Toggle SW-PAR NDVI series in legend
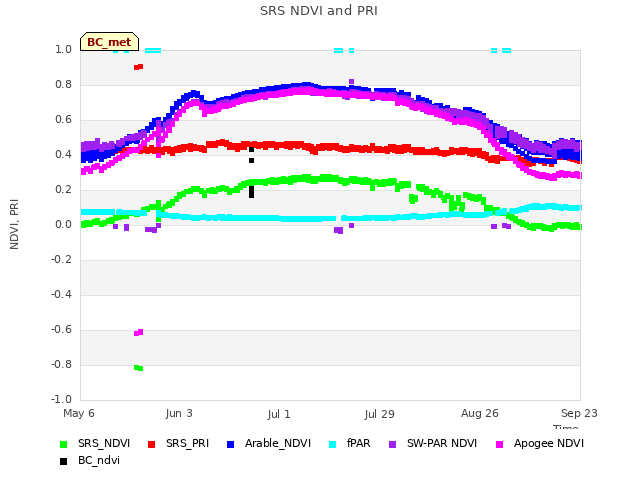This screenshot has height=480, width=640. 433,444
